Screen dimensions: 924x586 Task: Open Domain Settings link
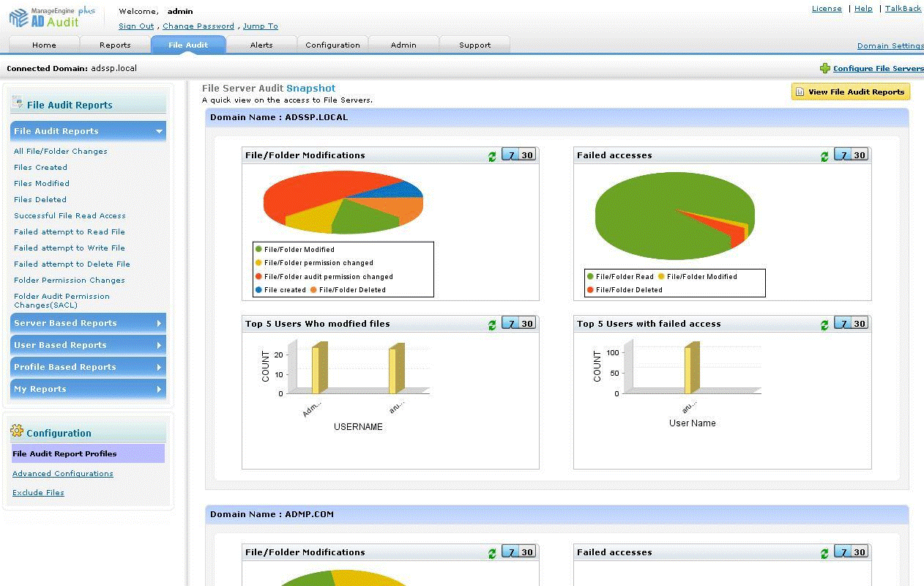(890, 45)
